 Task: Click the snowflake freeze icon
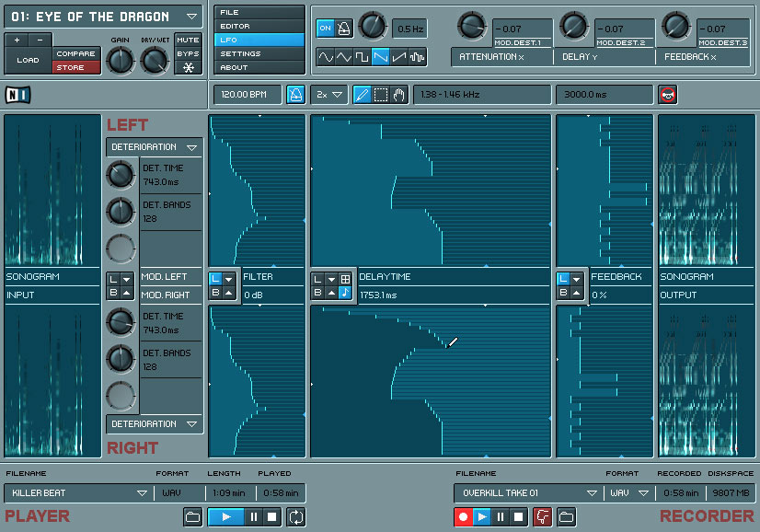tap(188, 67)
